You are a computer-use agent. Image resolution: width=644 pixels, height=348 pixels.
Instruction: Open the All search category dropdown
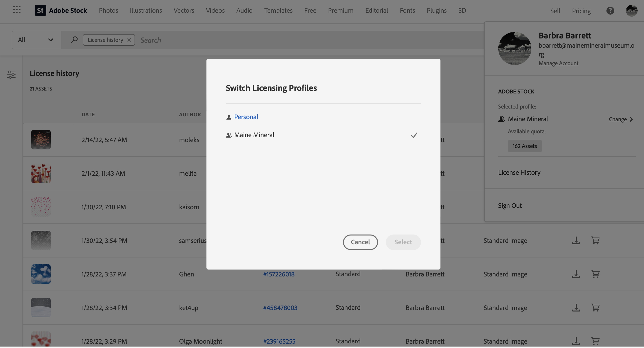(x=36, y=40)
